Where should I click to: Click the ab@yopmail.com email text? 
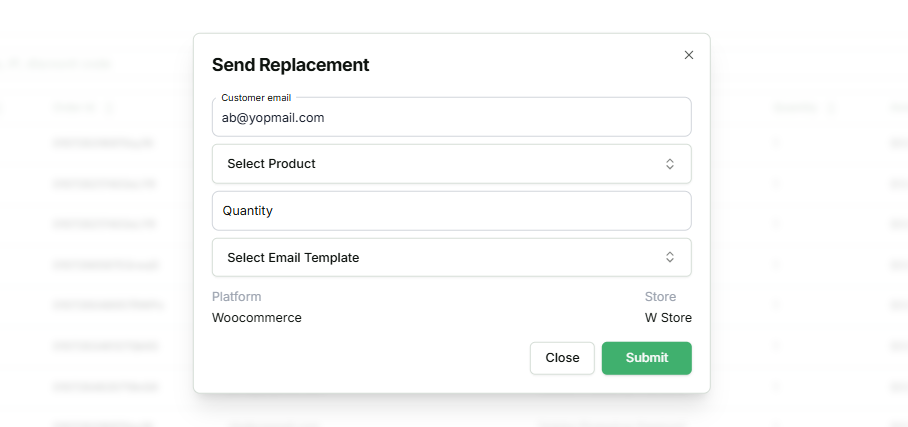[x=273, y=118]
